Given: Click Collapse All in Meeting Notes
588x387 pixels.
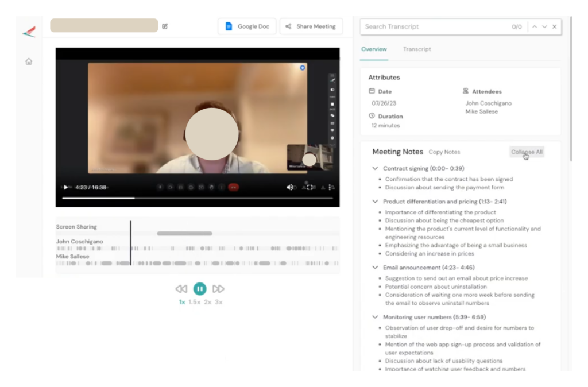Looking at the screenshot, I should click(526, 152).
